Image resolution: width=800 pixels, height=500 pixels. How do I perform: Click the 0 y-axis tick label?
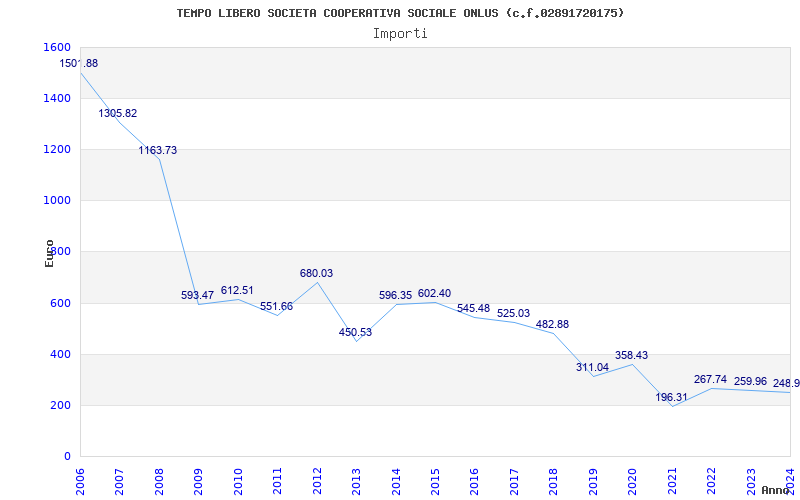(68, 457)
